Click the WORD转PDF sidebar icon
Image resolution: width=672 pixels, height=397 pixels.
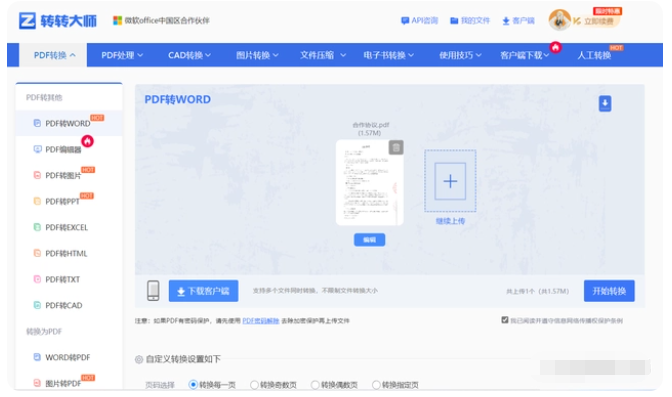click(37, 357)
